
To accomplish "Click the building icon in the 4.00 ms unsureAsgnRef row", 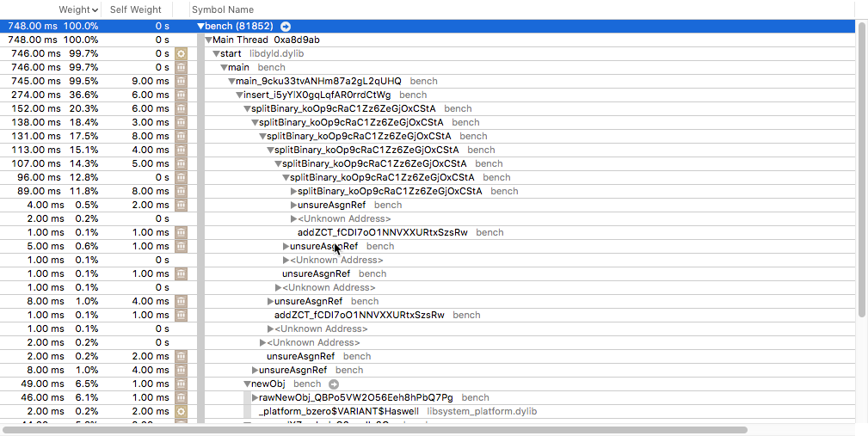I will 181,206.
